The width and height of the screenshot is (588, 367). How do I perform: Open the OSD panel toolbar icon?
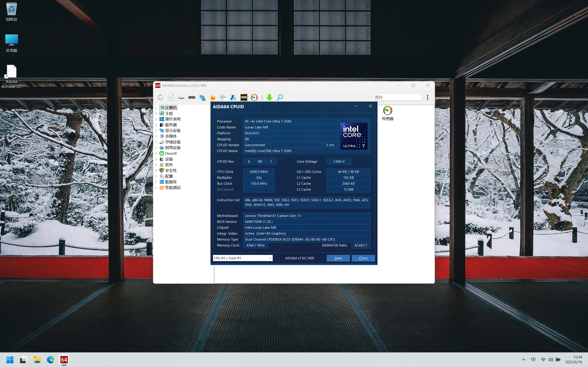pyautogui.click(x=244, y=97)
